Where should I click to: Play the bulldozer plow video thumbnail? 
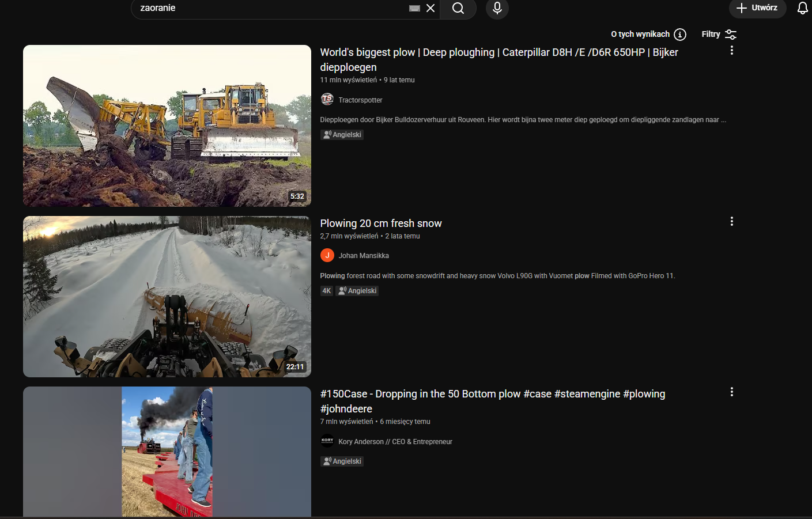167,126
